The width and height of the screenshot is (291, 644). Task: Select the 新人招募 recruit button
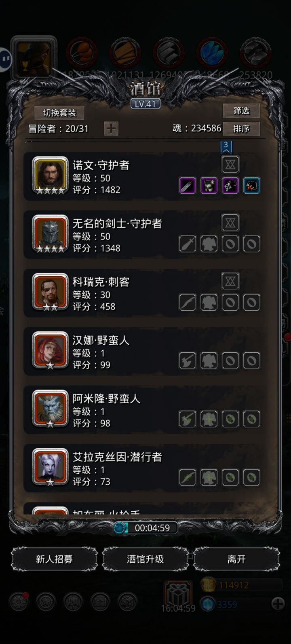[55, 559]
